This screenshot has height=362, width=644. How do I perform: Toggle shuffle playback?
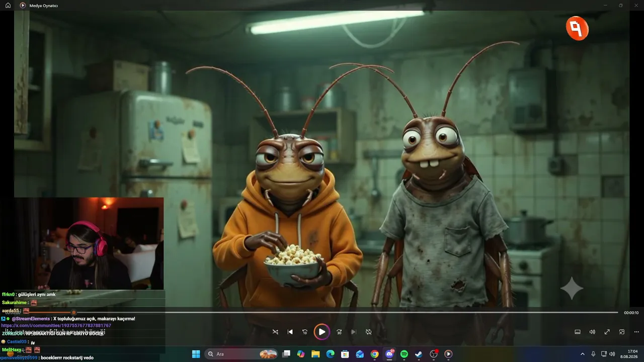(275, 332)
